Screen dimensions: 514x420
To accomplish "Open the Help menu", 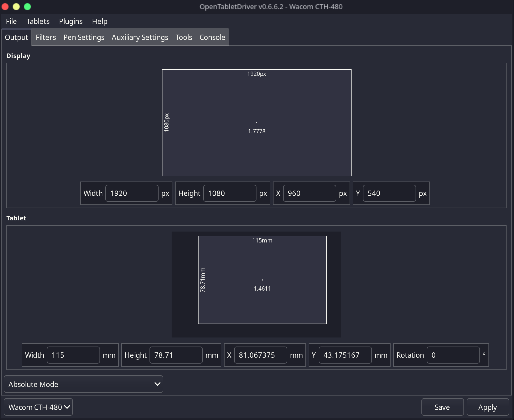I will coord(100,21).
